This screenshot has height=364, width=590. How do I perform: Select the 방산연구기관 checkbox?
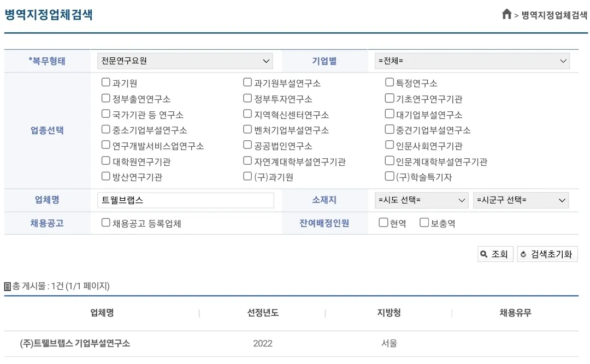pyautogui.click(x=106, y=177)
